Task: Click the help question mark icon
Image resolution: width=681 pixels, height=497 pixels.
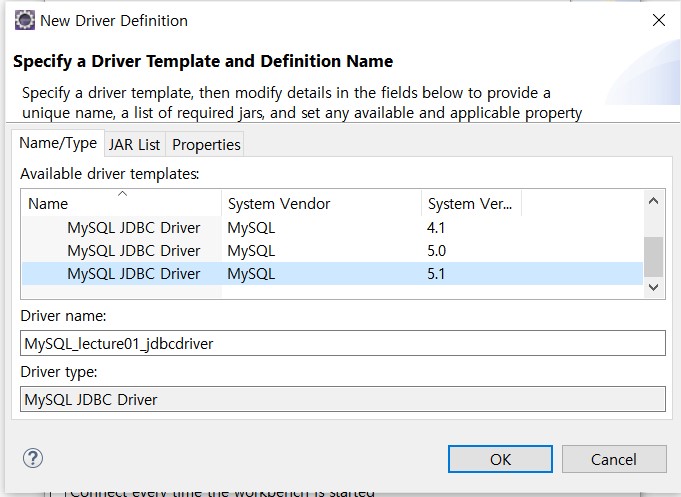Action: [x=33, y=458]
